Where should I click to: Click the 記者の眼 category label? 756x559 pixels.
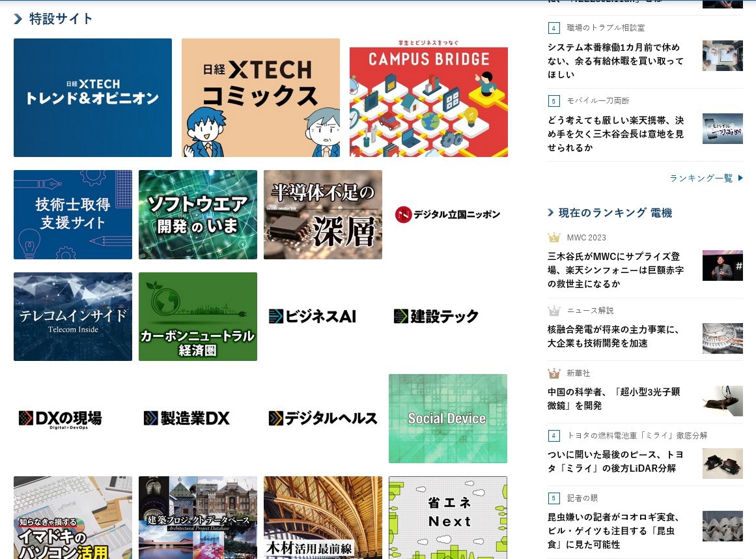(582, 498)
